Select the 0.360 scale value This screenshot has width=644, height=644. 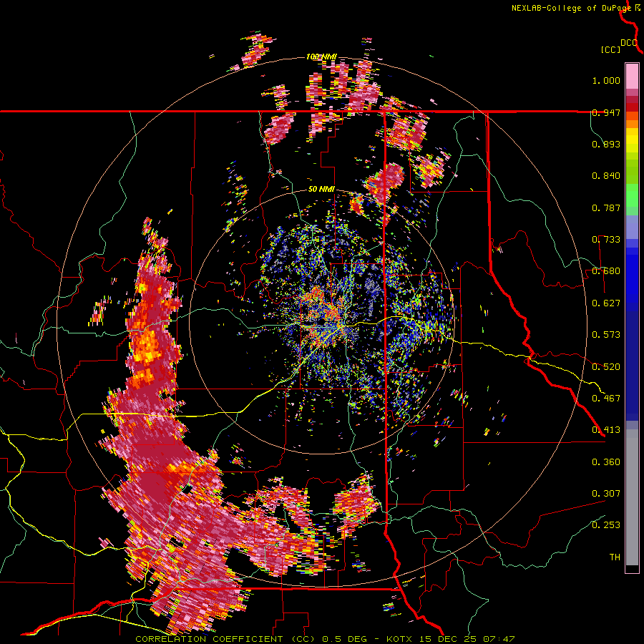coord(606,462)
